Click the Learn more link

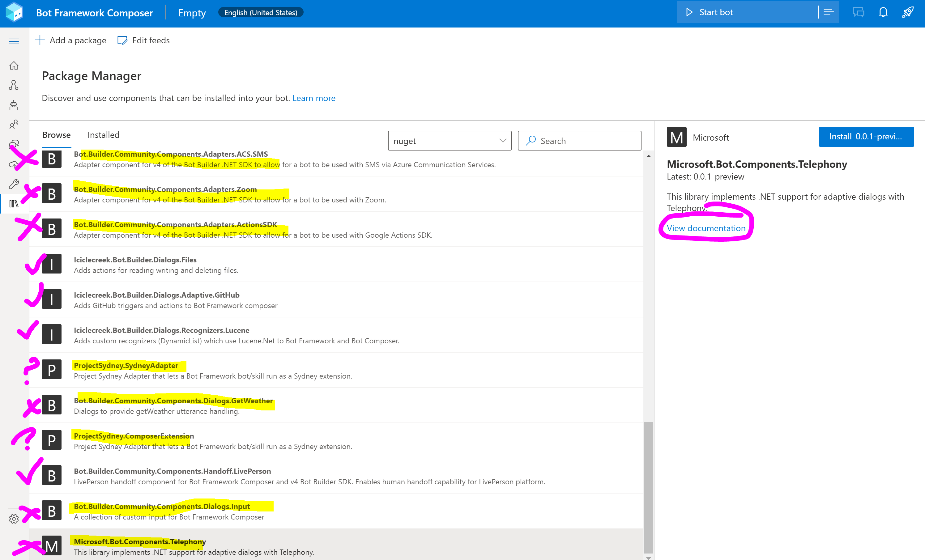coord(314,98)
